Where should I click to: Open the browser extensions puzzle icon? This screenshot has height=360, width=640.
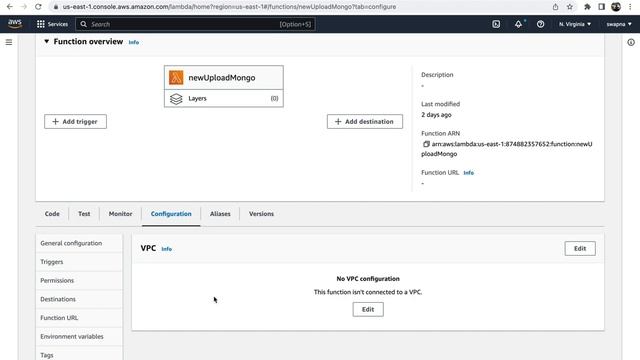pos(587,7)
